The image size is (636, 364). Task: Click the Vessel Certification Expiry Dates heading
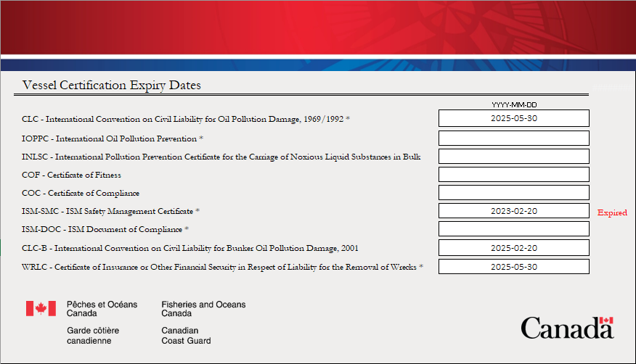point(112,86)
